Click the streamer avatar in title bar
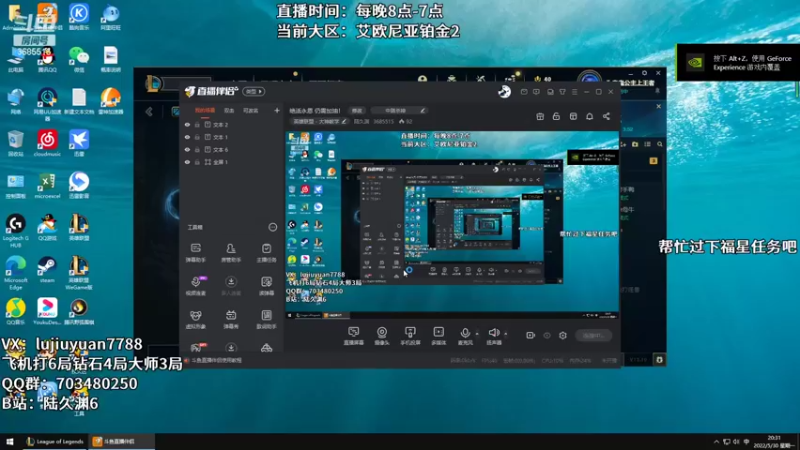 coord(504,91)
